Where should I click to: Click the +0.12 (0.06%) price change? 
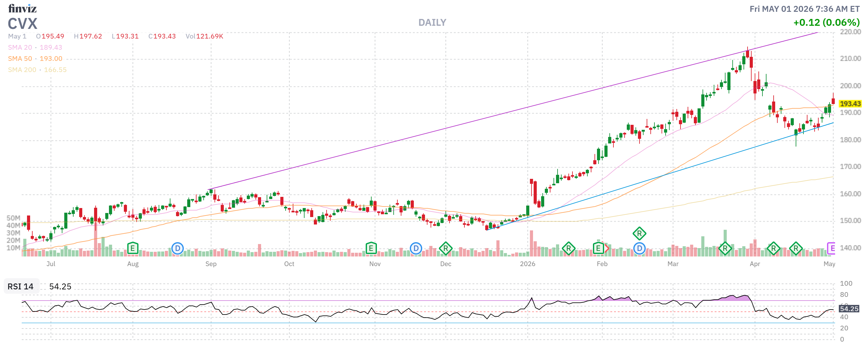tap(826, 23)
